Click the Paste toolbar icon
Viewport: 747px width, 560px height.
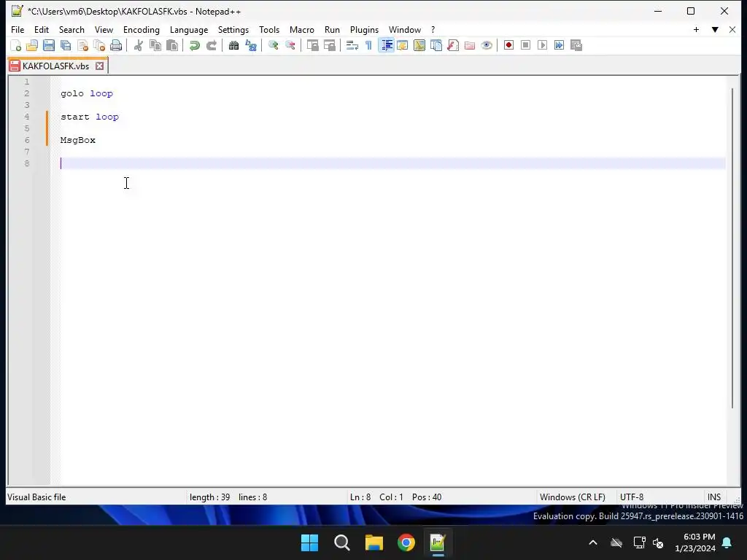[x=172, y=45]
